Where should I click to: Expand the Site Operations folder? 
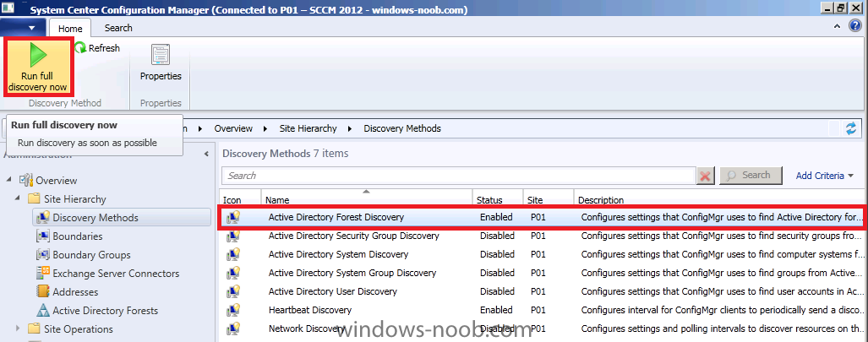(x=18, y=328)
